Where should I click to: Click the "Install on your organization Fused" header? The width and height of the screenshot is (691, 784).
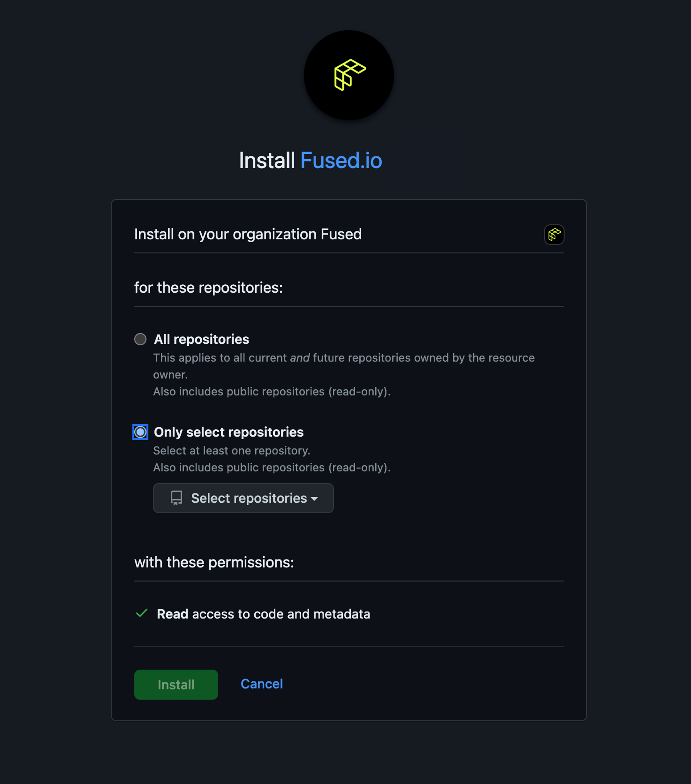pyautogui.click(x=248, y=234)
